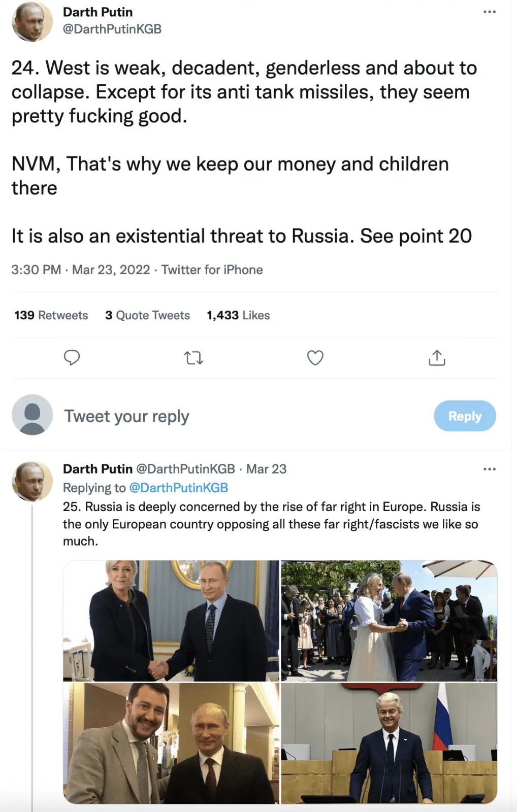Screen dimensions: 517x812
Task: Open the top author profile avatar
Action: click(x=32, y=21)
